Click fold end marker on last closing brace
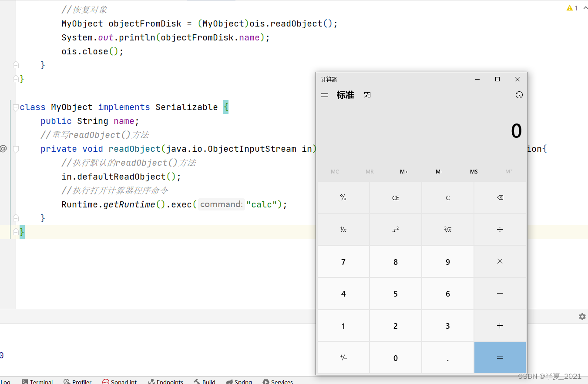 pyautogui.click(x=16, y=232)
